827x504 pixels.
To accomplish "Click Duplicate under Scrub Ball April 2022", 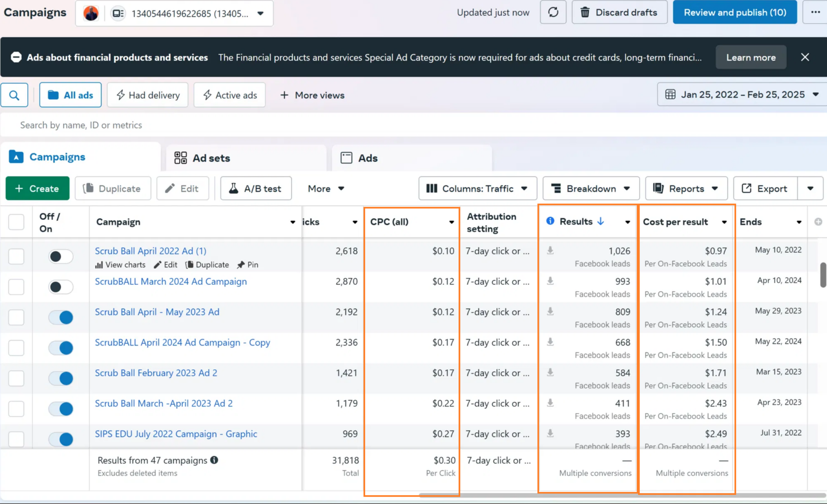I will tap(207, 265).
